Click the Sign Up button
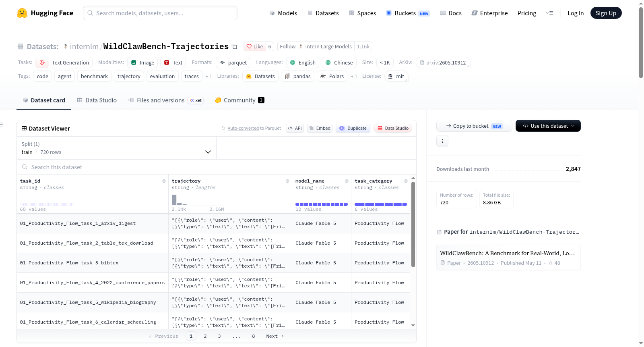 (606, 13)
